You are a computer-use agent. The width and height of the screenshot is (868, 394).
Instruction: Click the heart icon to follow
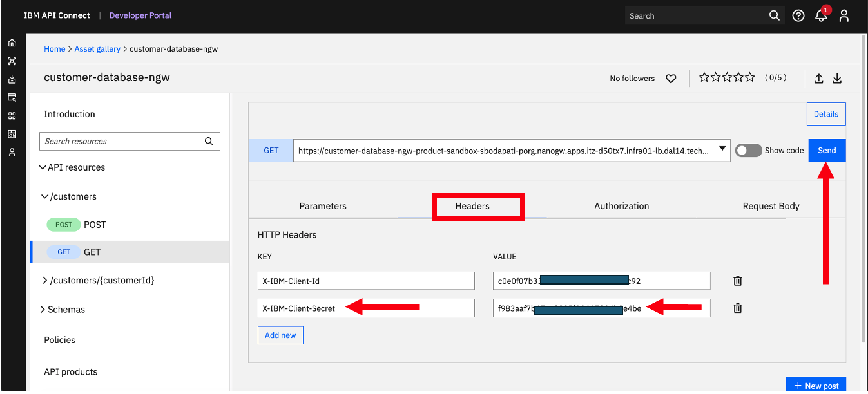tap(671, 79)
